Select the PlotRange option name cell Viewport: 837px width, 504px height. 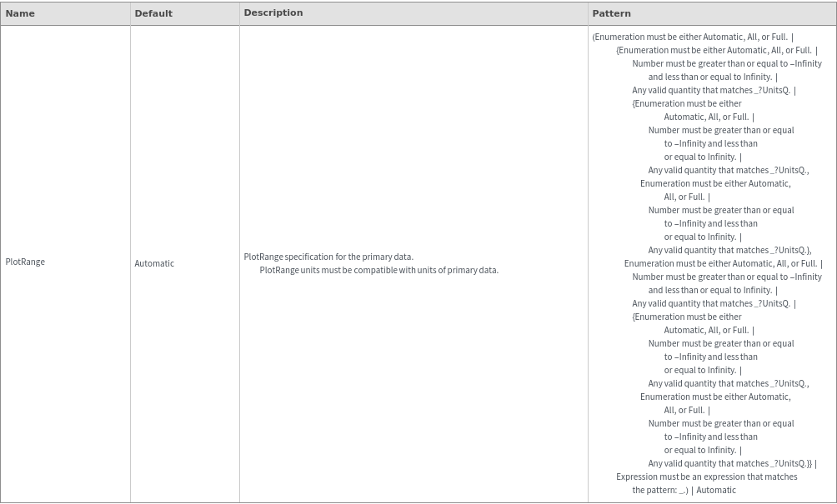(x=25, y=262)
